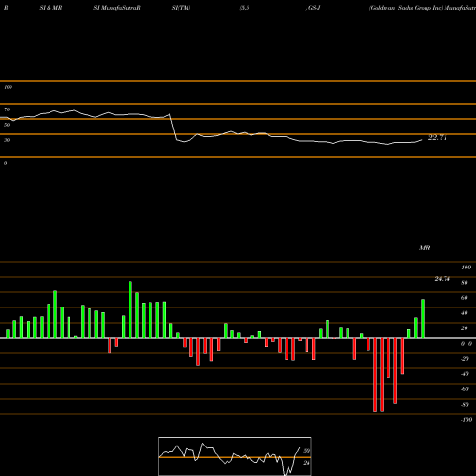Viewport: 476px width, 476px height.
Task: Click the 'SI MunafaSutraR' header text
Action: (x=117, y=8)
